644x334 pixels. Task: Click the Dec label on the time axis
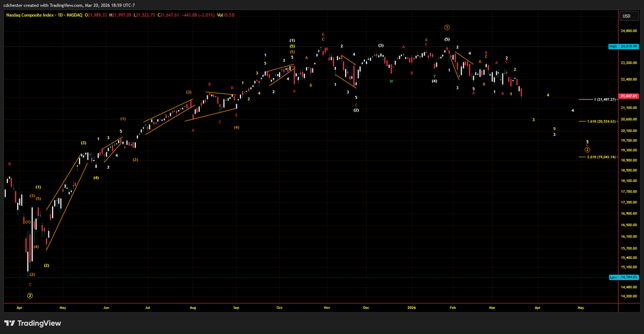pos(366,308)
